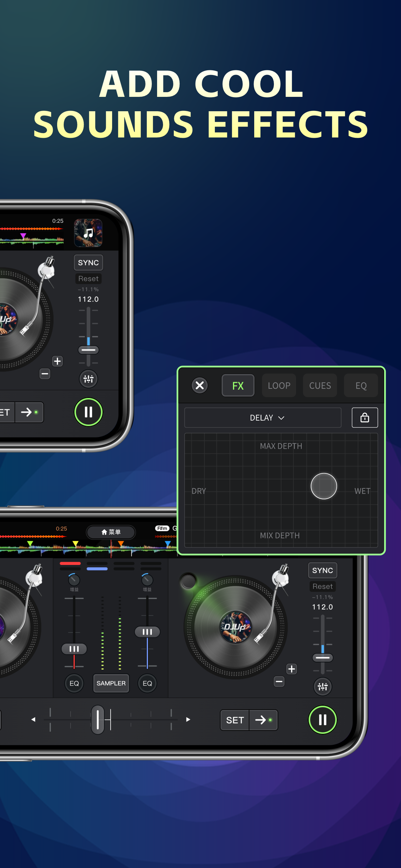Click the tempo slider handle on bottom phone
401x868 pixels.
pos(323,658)
